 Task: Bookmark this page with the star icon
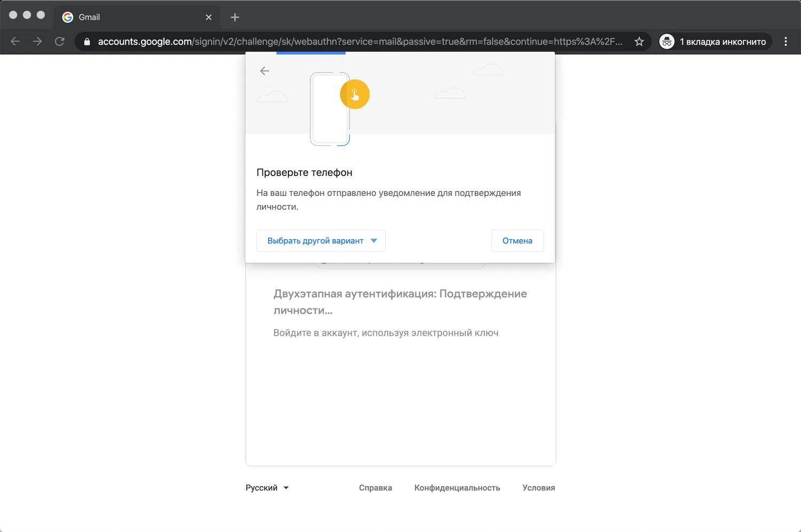[639, 42]
